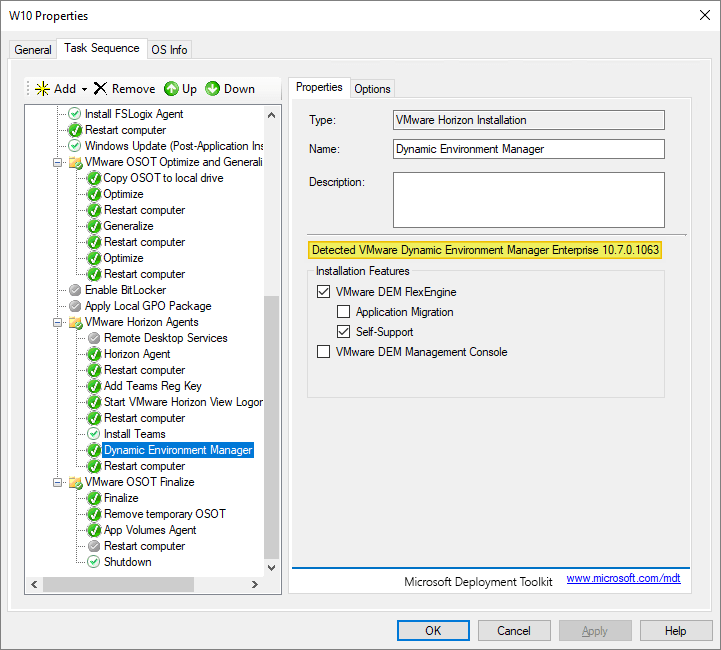The image size is (721, 650).
Task: Open the Add dropdown arrow
Action: 84,89
